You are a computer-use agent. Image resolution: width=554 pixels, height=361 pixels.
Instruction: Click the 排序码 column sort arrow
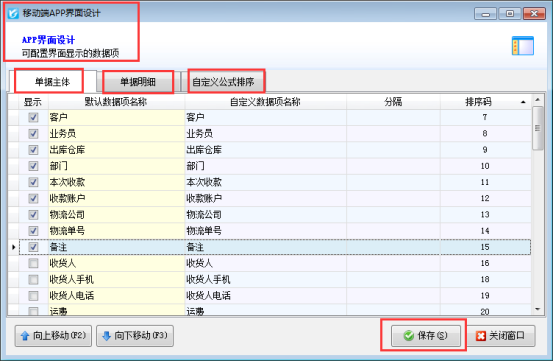pyautogui.click(x=523, y=102)
